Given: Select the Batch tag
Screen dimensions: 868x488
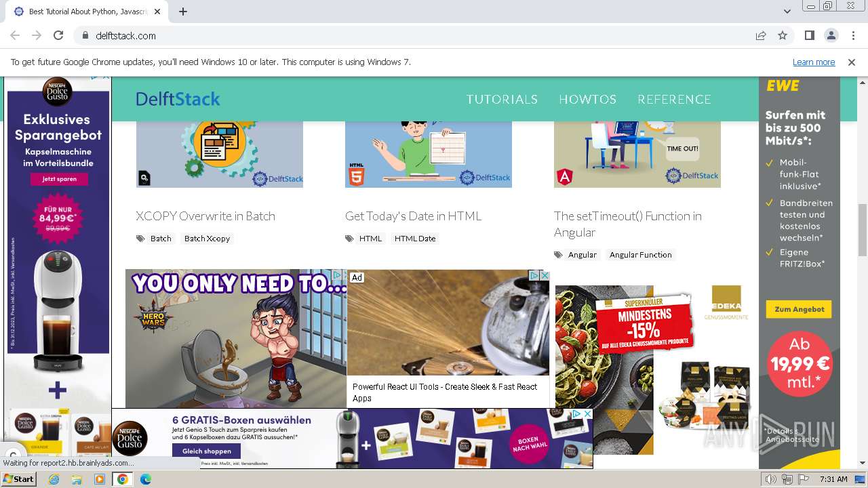Looking at the screenshot, I should pyautogui.click(x=161, y=239).
